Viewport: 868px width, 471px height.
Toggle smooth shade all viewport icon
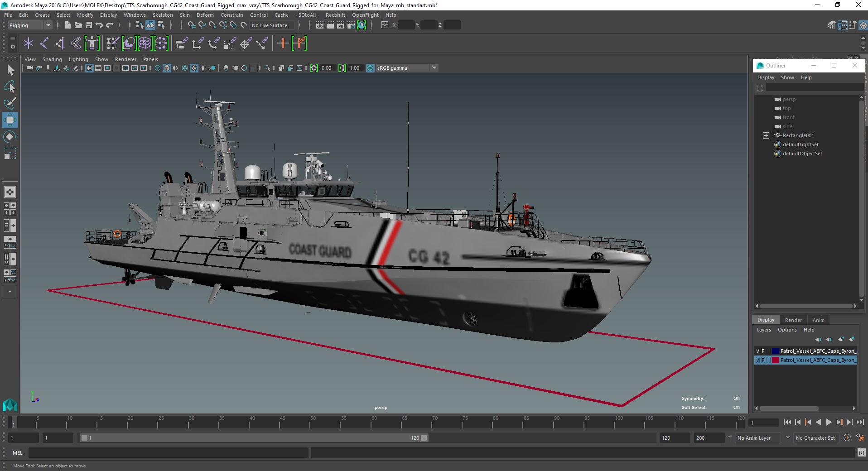pyautogui.click(x=167, y=68)
